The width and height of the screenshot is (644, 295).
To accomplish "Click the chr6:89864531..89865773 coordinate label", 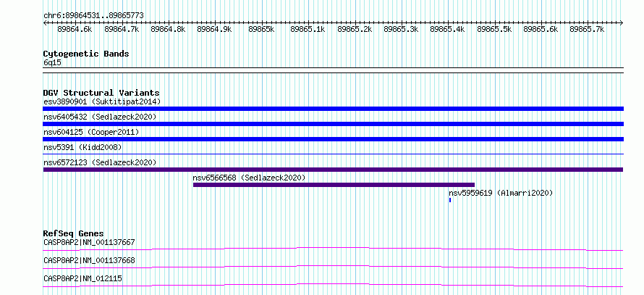I will coord(93,16).
